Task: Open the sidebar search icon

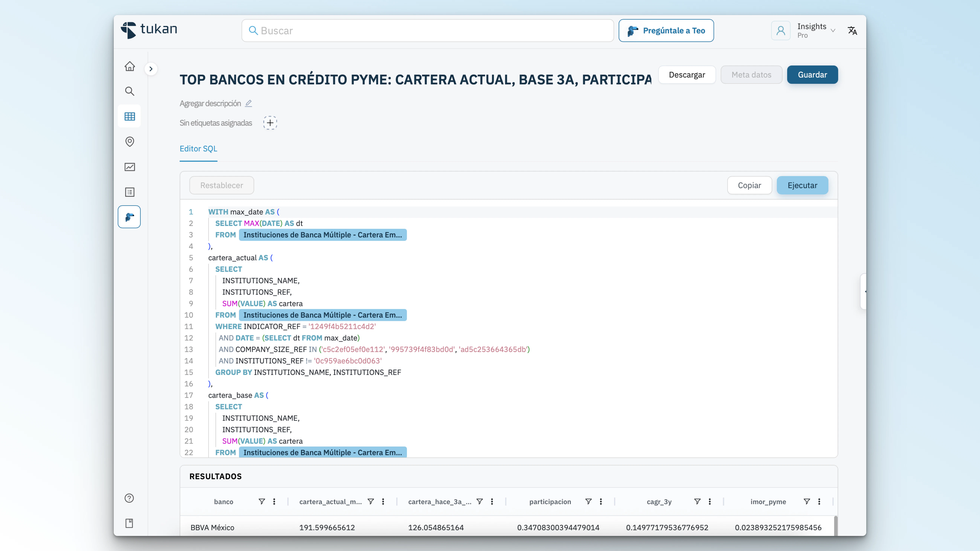Action: click(130, 91)
